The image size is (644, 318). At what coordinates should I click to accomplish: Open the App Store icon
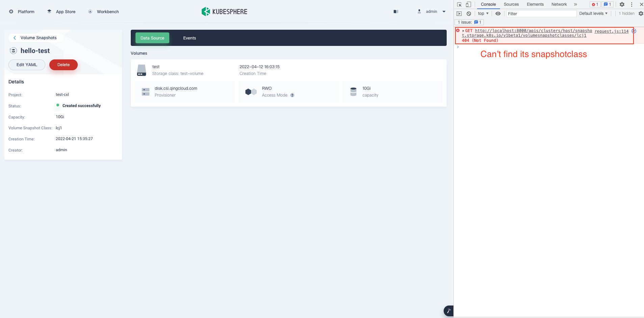[49, 11]
